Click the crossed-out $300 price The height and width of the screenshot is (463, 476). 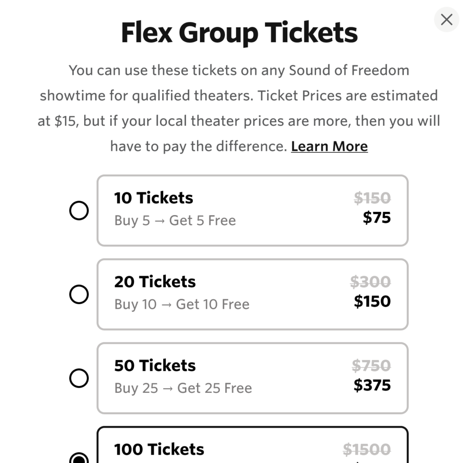pyautogui.click(x=370, y=282)
